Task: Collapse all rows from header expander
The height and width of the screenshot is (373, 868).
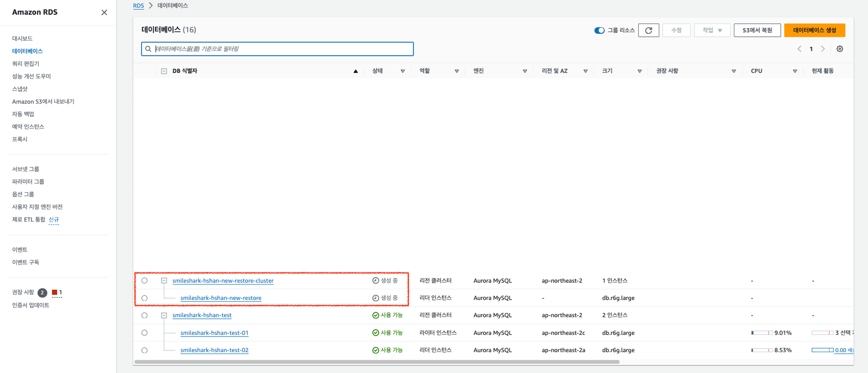Action: (164, 71)
